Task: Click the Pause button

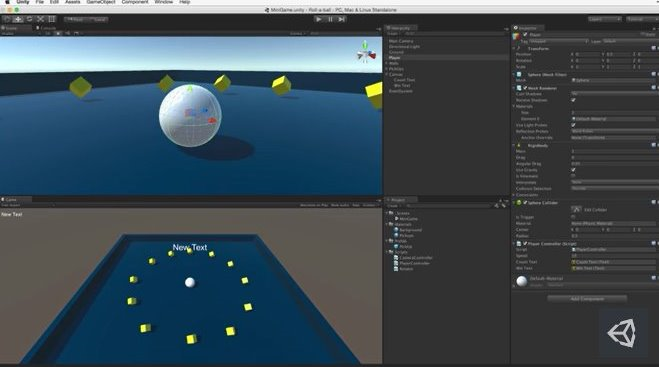Action: tap(330, 19)
